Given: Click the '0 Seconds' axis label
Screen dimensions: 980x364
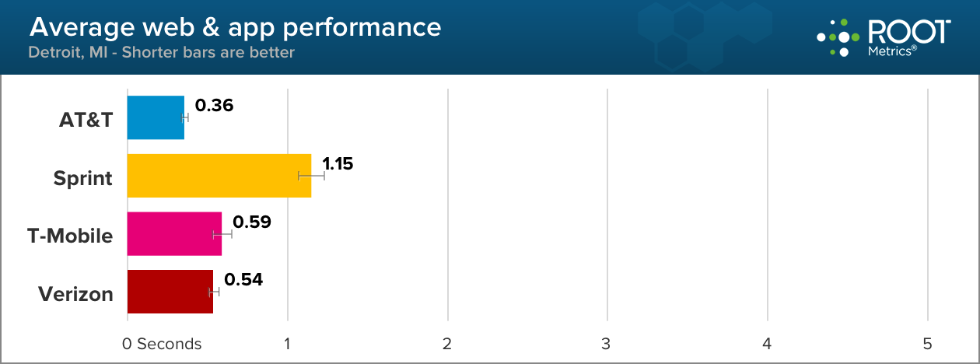Looking at the screenshot, I should click(x=162, y=344).
